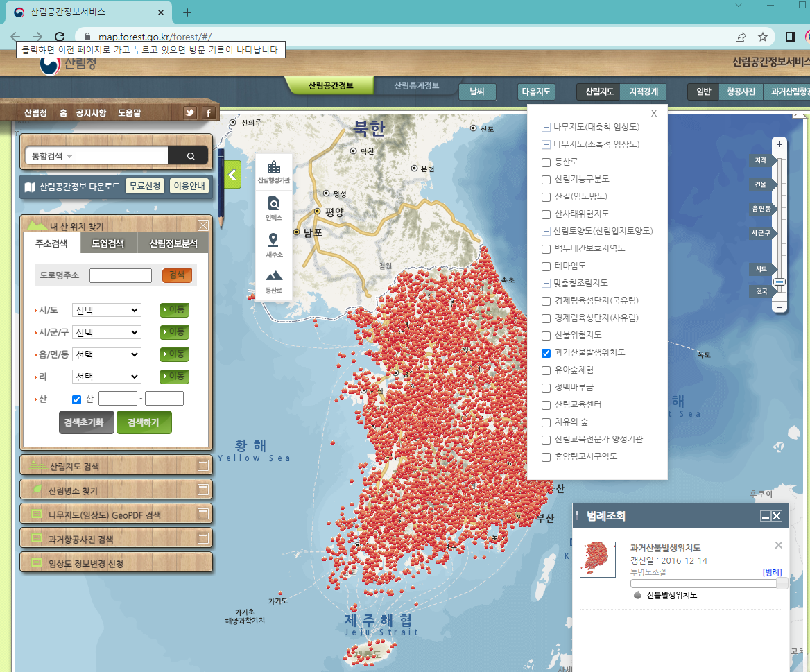This screenshot has height=672, width=810.
Task: Switch to the 도엽검색 tab
Action: click(108, 243)
